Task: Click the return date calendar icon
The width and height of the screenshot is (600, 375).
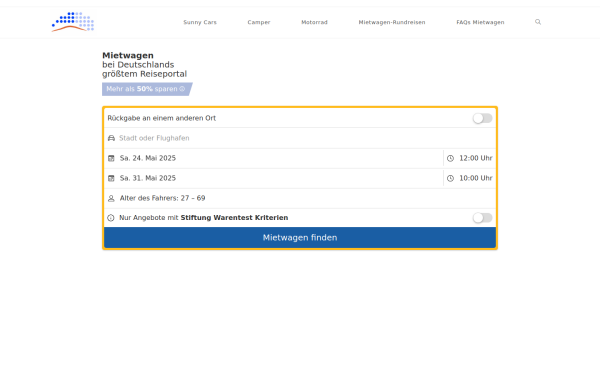Action: tap(111, 178)
